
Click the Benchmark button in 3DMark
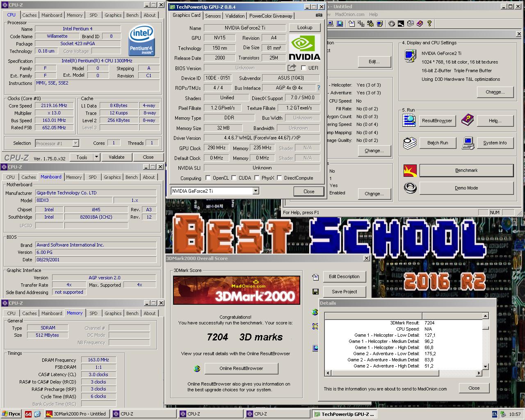(466, 170)
